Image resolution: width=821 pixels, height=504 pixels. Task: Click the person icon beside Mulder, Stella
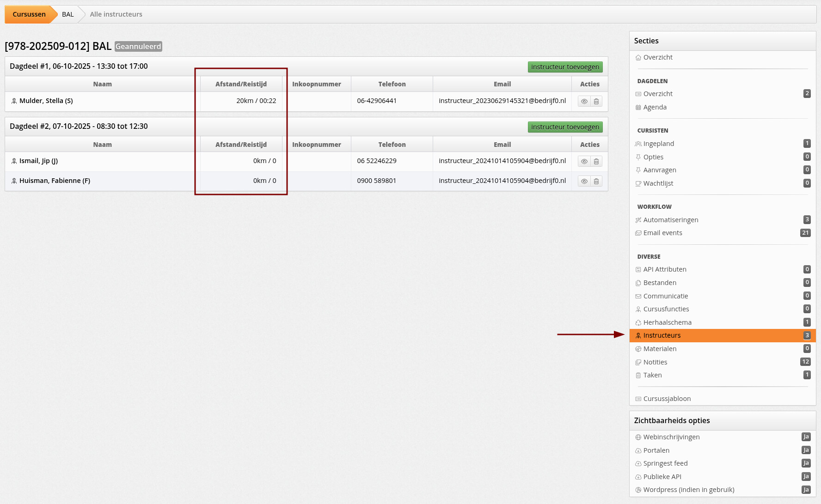[x=14, y=101]
